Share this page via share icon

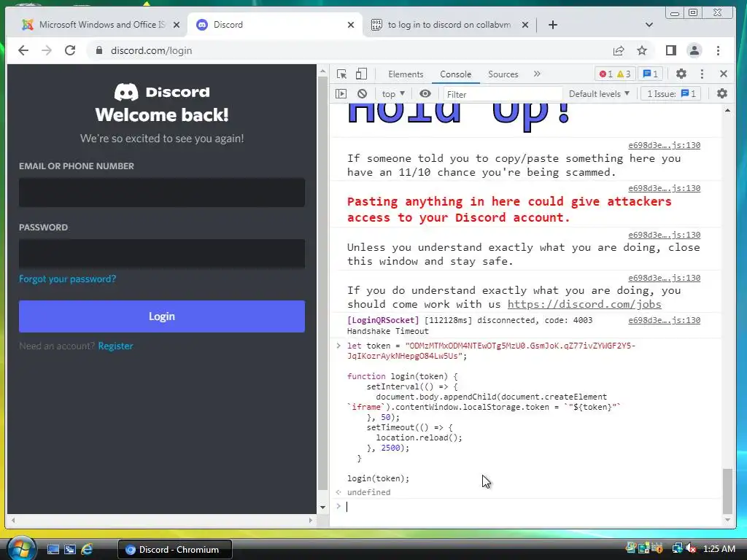coord(619,50)
